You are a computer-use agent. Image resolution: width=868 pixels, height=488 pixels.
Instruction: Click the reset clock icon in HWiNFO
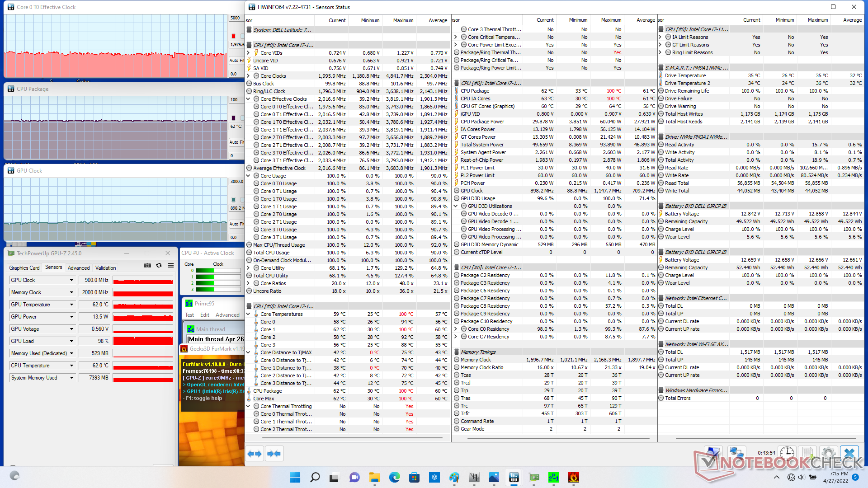point(787,453)
